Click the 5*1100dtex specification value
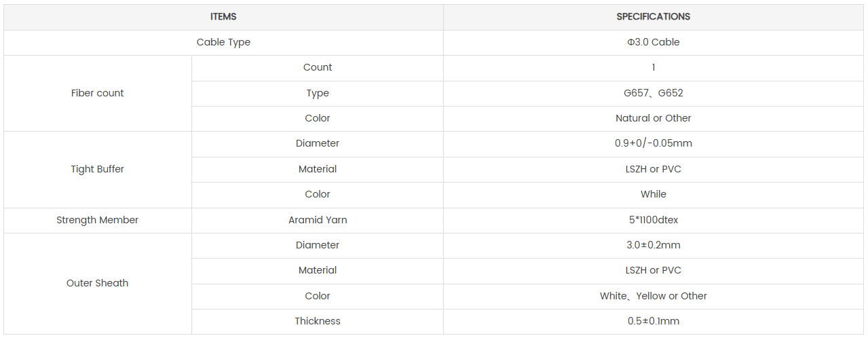868x338 pixels. 654,220
